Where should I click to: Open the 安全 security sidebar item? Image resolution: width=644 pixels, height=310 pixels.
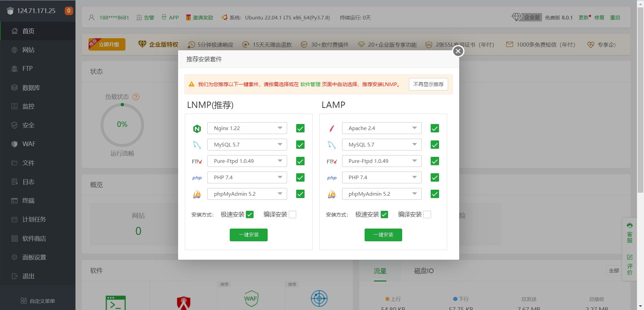[38, 125]
